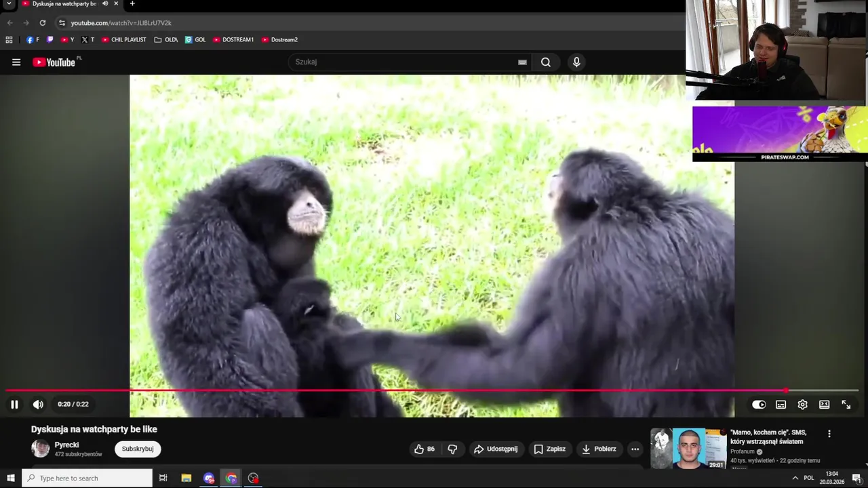868x488 pixels.
Task: Open the browser tab search dropdown
Action: tap(9, 4)
